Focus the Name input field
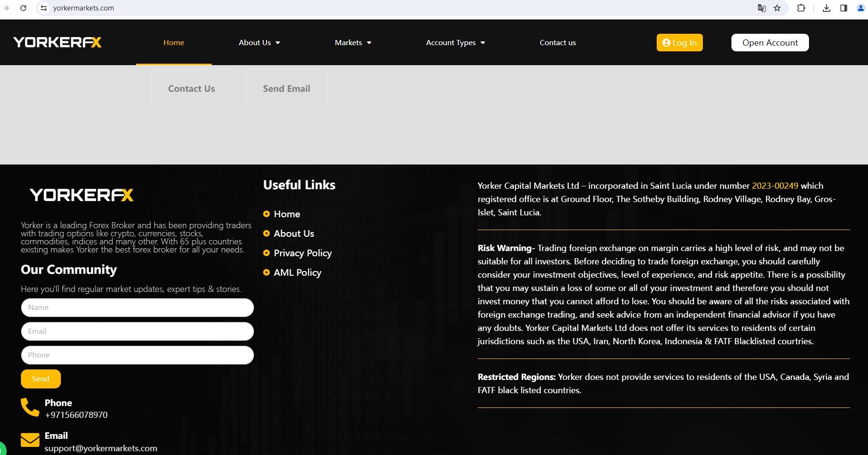The height and width of the screenshot is (455, 868). click(138, 308)
